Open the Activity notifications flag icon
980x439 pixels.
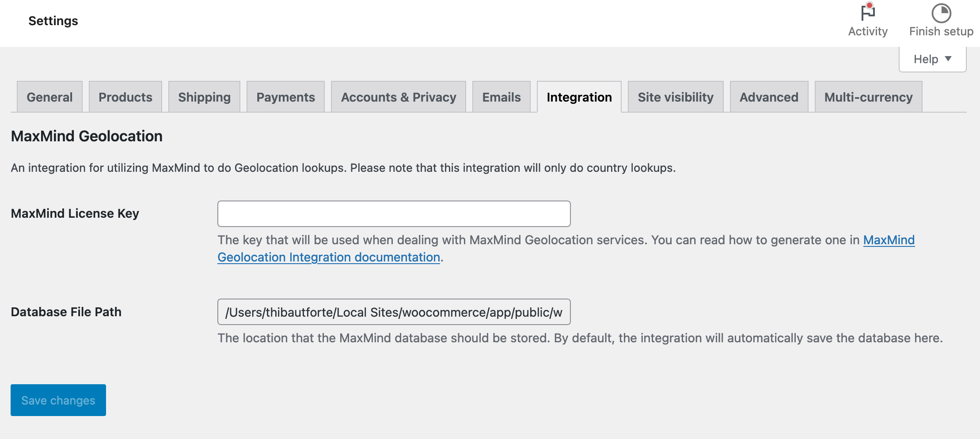(867, 13)
